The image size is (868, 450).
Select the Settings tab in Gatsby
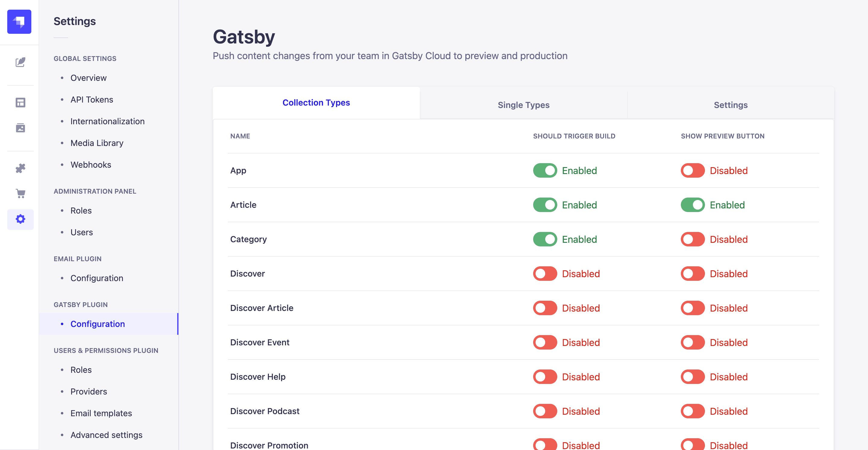(x=730, y=105)
